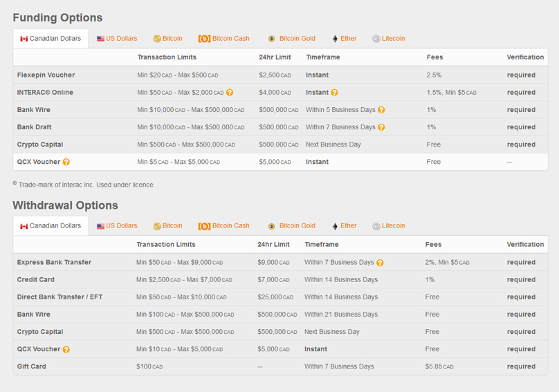Select the Litecoin tab label under Withdrawal Options

tap(393, 226)
